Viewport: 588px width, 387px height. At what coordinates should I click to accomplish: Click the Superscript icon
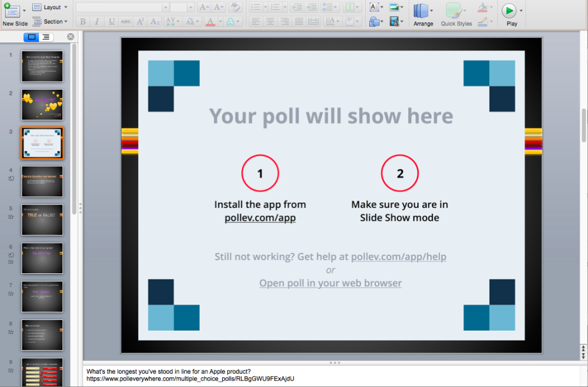coord(140,21)
